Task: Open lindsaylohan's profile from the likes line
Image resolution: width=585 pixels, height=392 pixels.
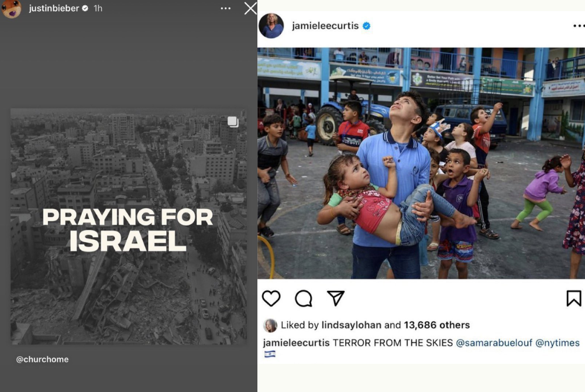Action: pos(351,325)
